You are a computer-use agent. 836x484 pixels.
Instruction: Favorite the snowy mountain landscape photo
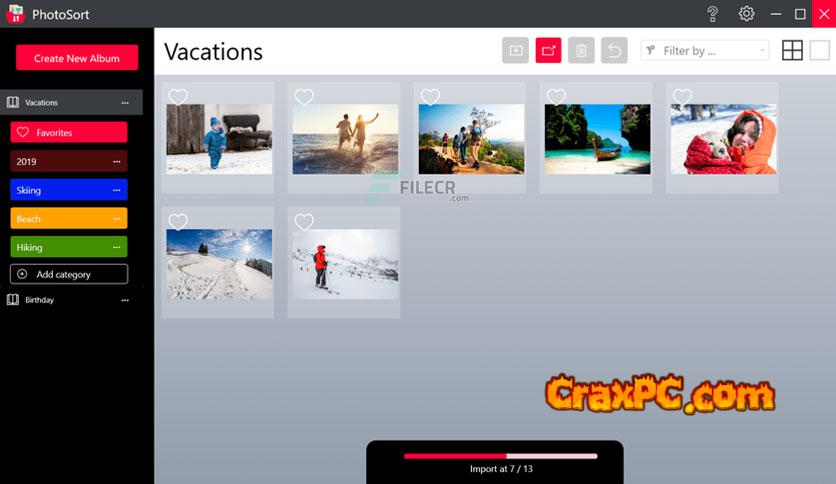coord(178,221)
